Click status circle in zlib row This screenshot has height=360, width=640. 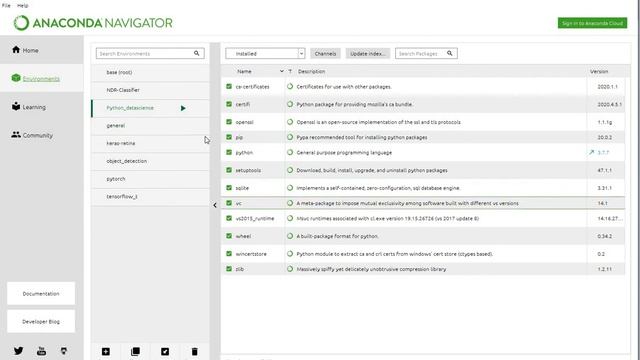[290, 269]
